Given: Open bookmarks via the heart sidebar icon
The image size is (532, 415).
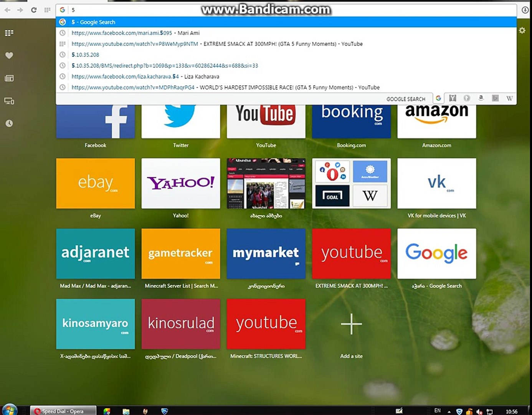Looking at the screenshot, I should tap(9, 55).
